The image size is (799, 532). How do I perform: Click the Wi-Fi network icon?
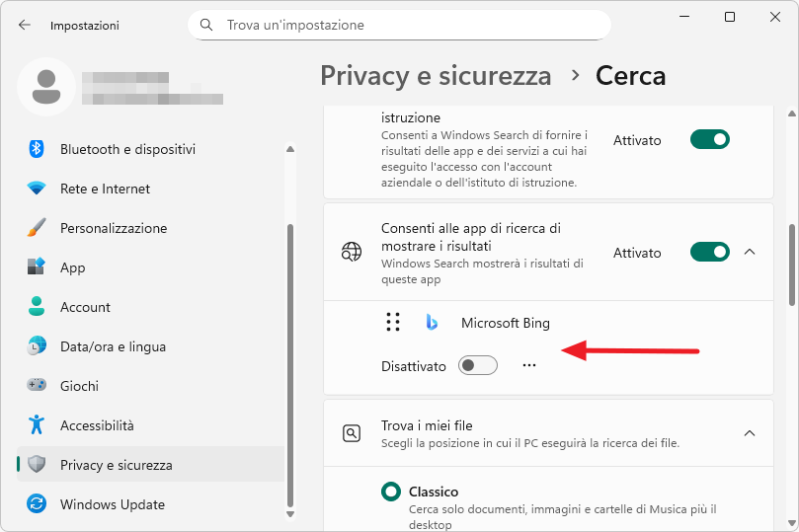coord(37,189)
